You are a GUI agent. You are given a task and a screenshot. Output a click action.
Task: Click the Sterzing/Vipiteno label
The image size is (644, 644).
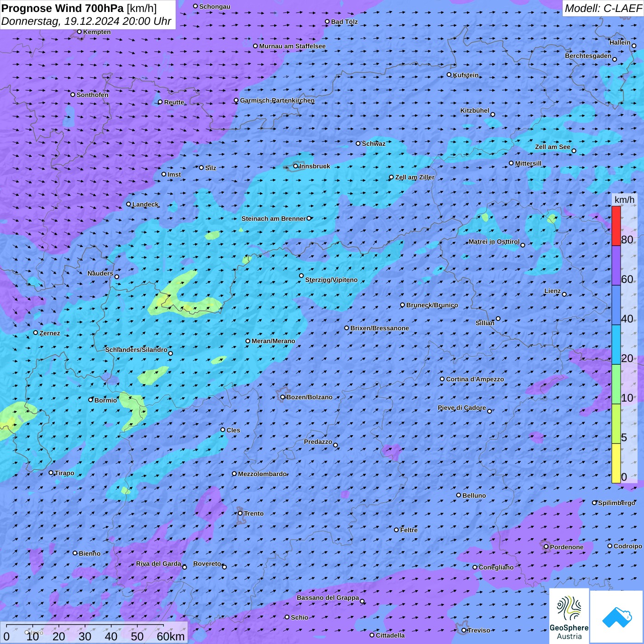click(x=331, y=280)
